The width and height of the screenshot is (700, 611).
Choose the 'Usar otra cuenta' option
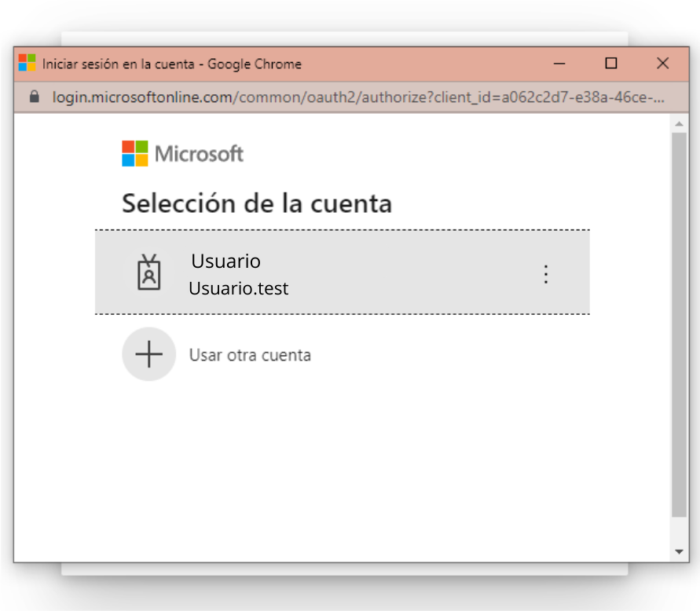click(250, 355)
